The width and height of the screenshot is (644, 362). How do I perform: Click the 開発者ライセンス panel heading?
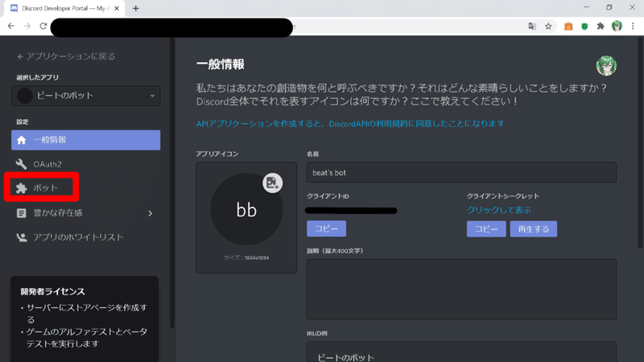click(x=52, y=292)
